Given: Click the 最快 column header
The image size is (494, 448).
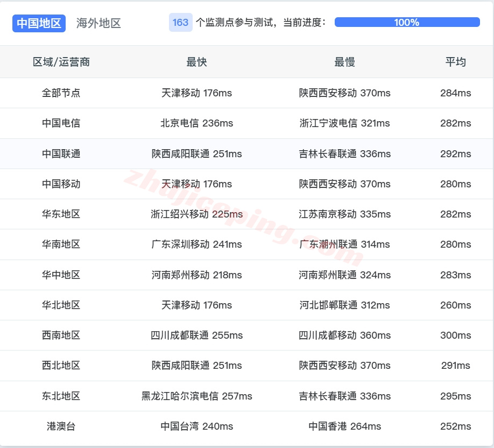Looking at the screenshot, I should [196, 62].
